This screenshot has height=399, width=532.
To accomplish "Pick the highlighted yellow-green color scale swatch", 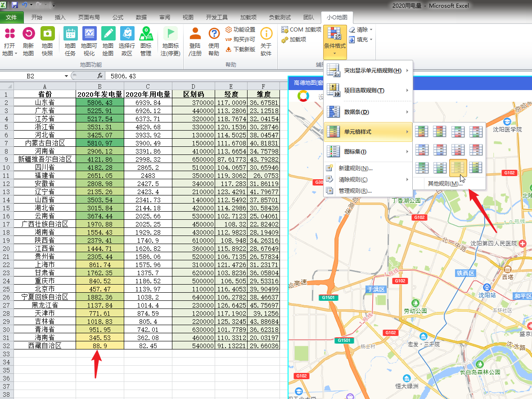I will tap(458, 168).
